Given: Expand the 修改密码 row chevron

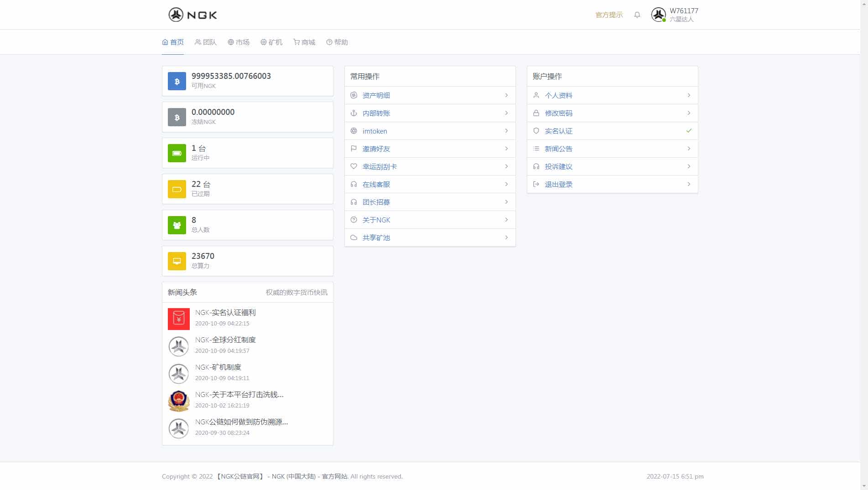Looking at the screenshot, I should [x=689, y=113].
